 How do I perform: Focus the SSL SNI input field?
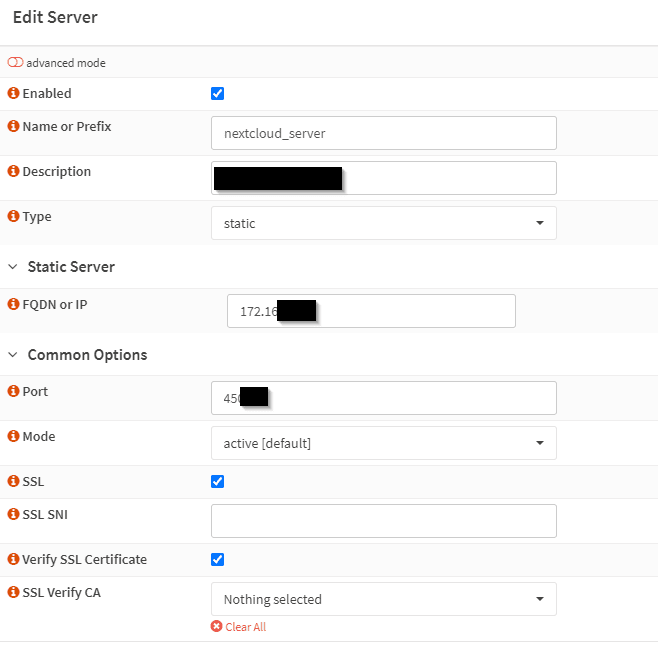click(384, 521)
